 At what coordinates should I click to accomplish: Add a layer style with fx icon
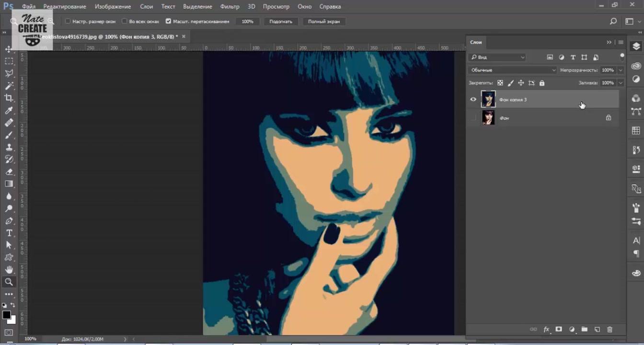click(546, 330)
